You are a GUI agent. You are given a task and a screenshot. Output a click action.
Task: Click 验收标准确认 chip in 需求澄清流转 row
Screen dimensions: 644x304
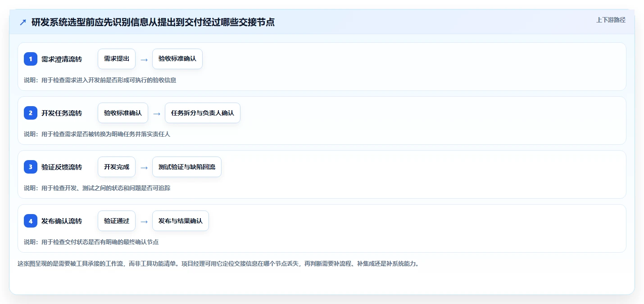(x=177, y=59)
